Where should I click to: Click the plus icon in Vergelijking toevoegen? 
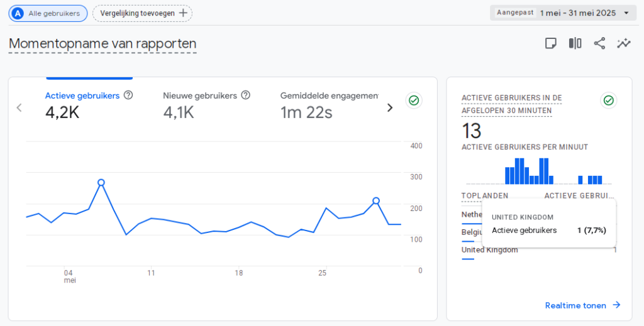click(183, 13)
